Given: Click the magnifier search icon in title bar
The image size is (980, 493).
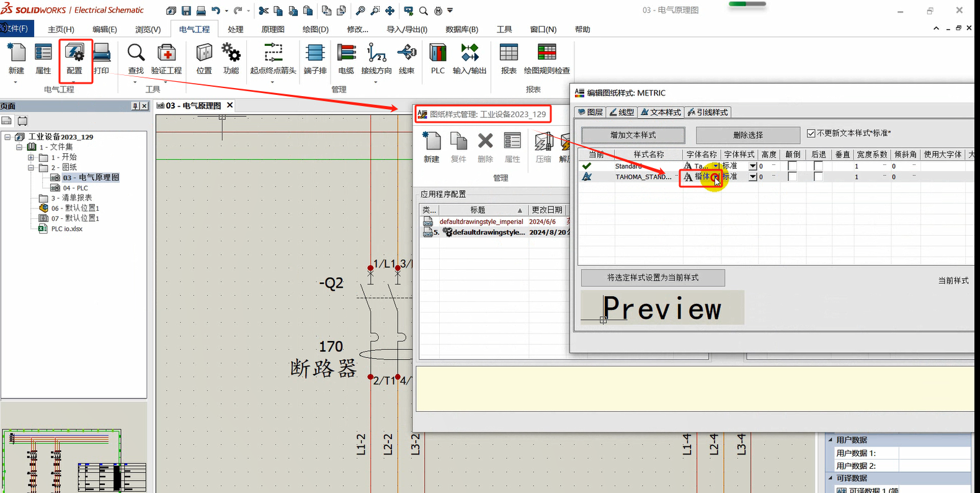Looking at the screenshot, I should pyautogui.click(x=424, y=11).
